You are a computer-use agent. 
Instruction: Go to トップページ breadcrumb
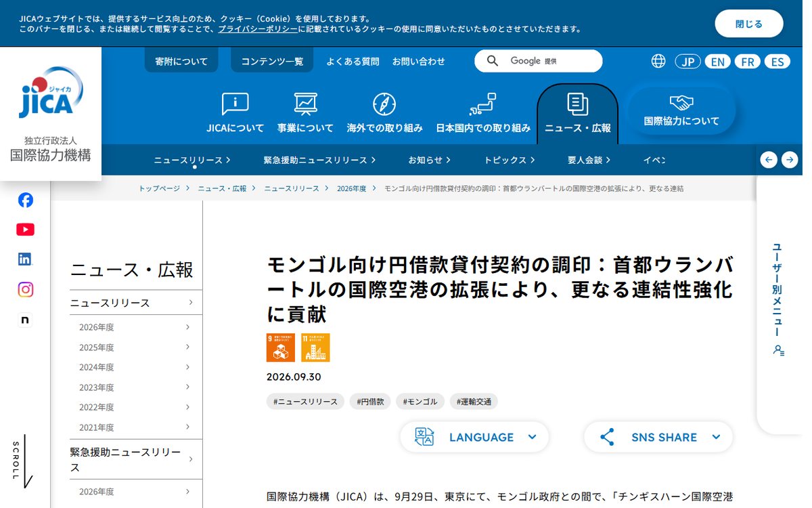tap(160, 188)
